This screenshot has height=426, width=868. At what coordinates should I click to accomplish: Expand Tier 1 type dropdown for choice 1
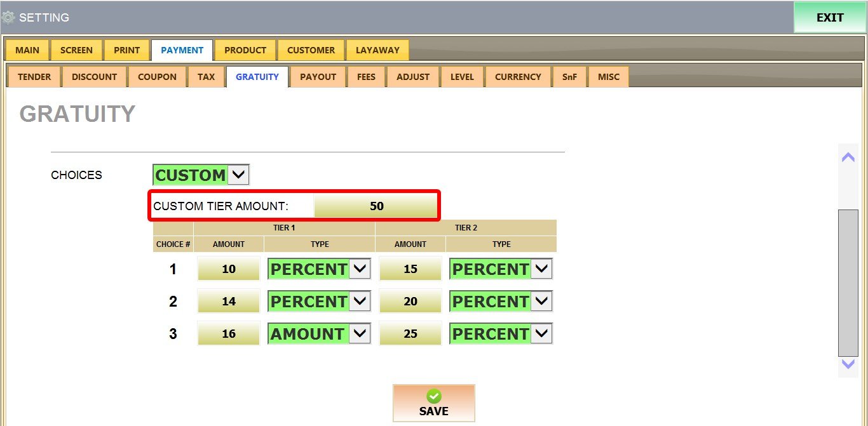(x=319, y=269)
